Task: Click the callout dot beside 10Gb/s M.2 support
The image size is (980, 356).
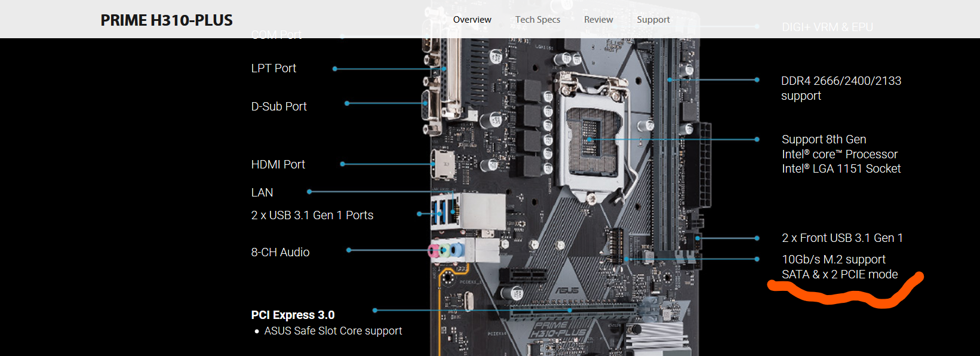Action: (757, 259)
